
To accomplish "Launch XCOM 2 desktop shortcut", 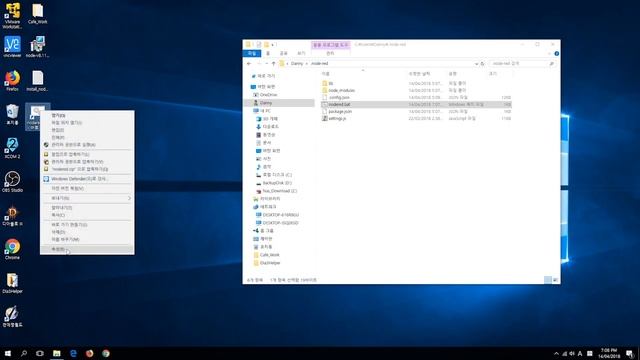I will pyautogui.click(x=12, y=148).
